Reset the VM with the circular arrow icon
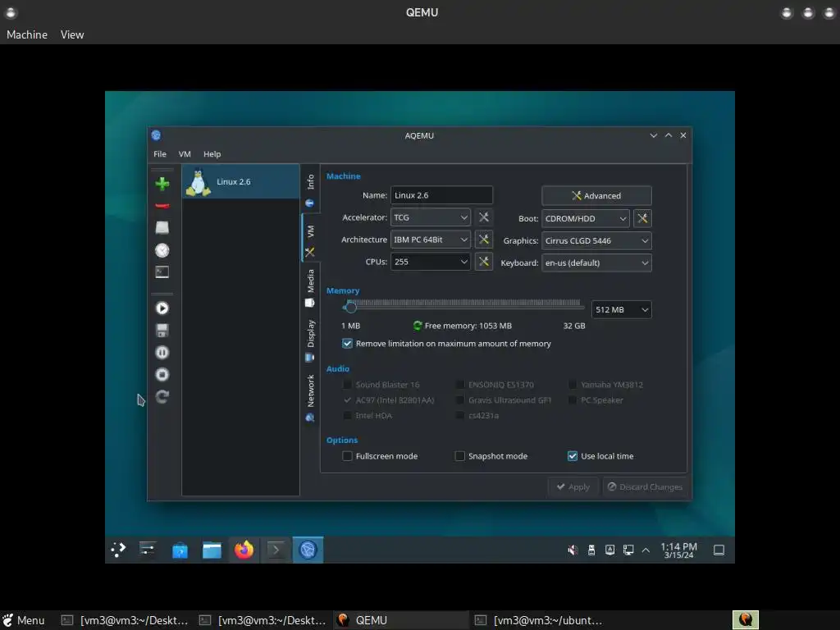The image size is (840, 630). pyautogui.click(x=162, y=397)
